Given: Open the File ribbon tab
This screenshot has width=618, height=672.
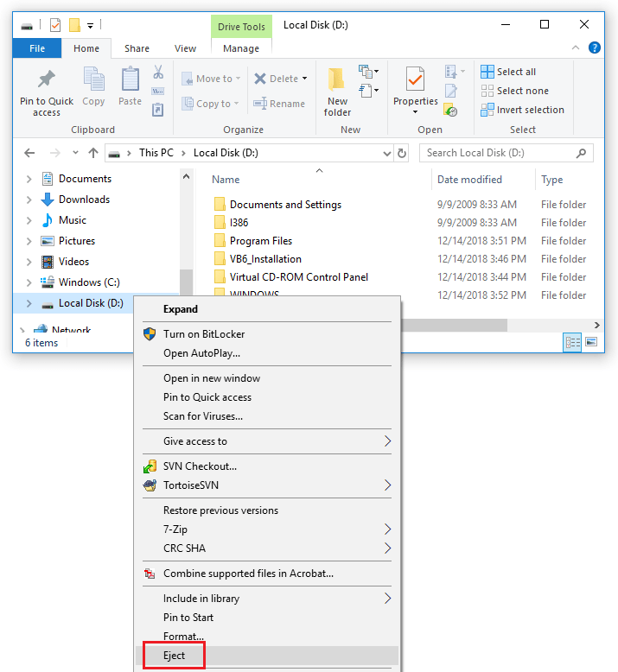Looking at the screenshot, I should 37,48.
